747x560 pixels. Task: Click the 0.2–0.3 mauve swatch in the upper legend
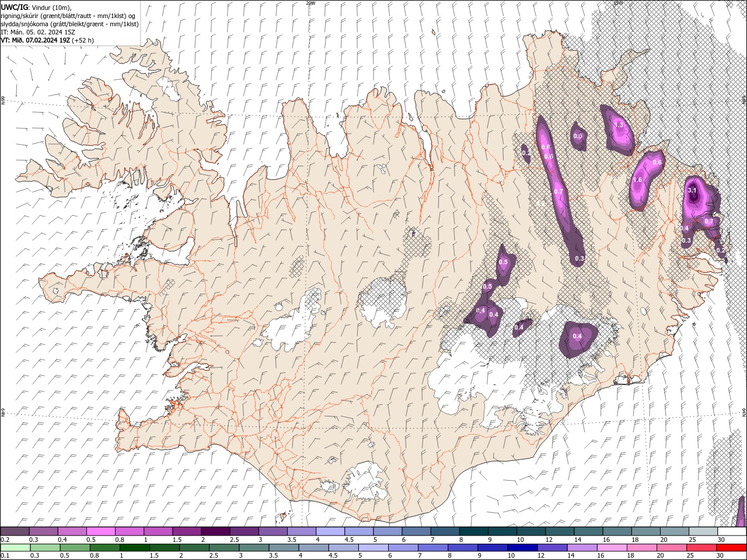[15, 531]
